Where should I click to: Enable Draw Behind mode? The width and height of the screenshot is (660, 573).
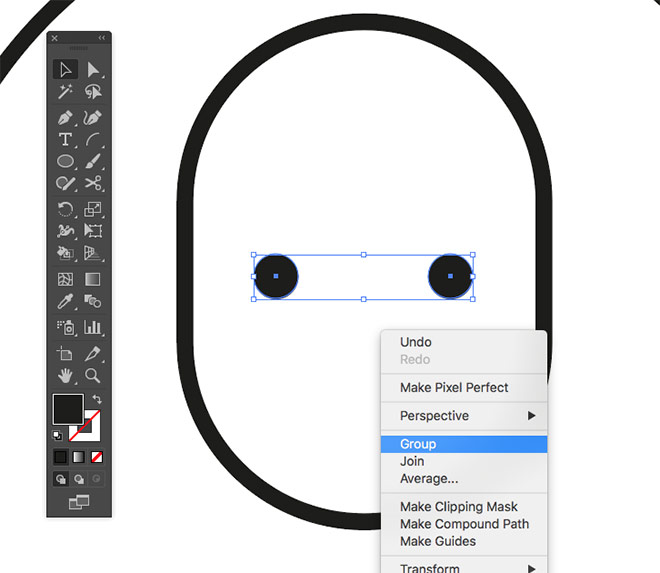point(79,479)
